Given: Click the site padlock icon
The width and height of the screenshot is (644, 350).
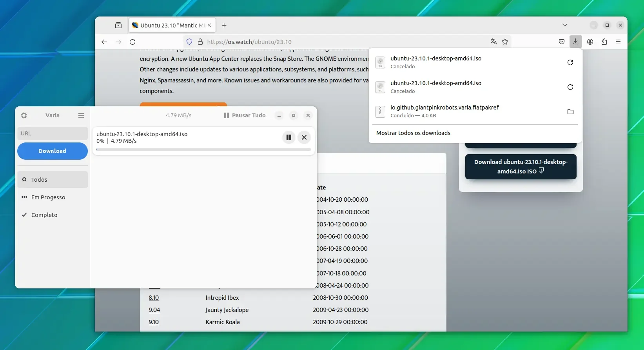Looking at the screenshot, I should tap(200, 42).
